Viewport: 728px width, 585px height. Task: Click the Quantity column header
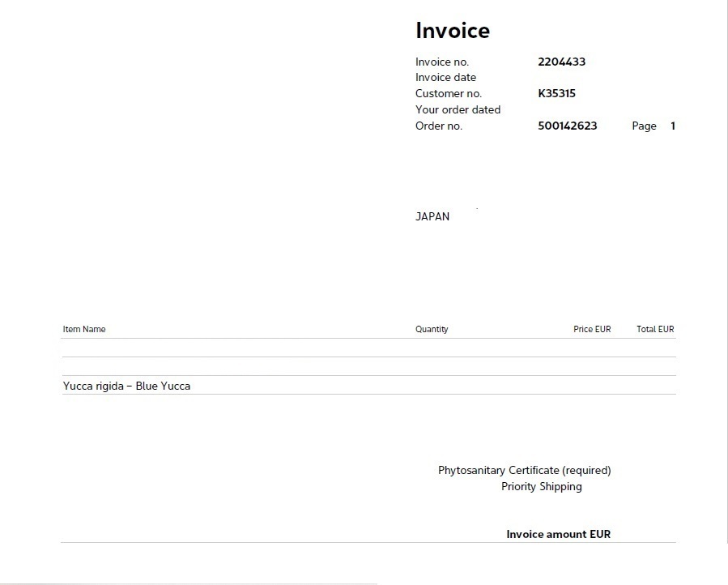(432, 329)
